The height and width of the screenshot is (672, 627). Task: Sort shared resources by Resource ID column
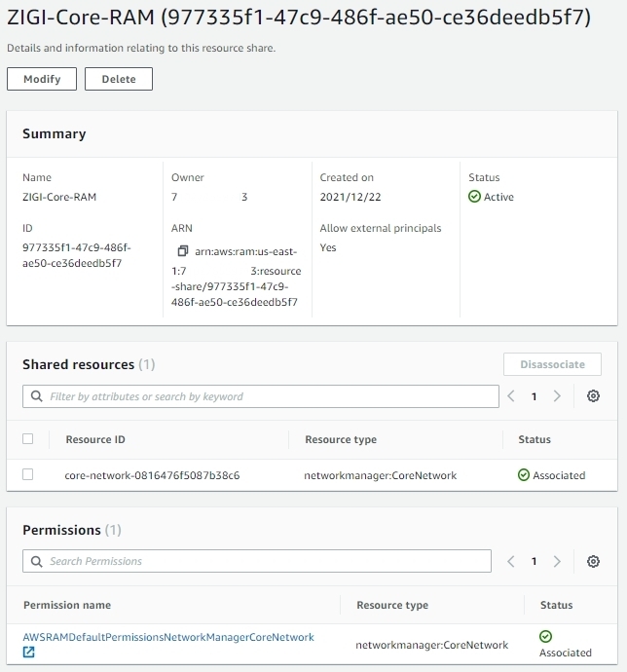click(95, 439)
